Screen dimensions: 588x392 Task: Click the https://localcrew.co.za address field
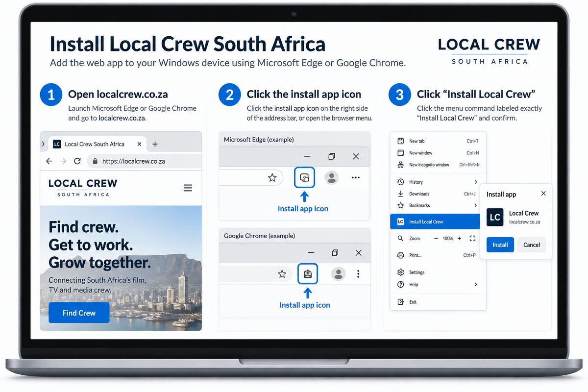[145, 161]
